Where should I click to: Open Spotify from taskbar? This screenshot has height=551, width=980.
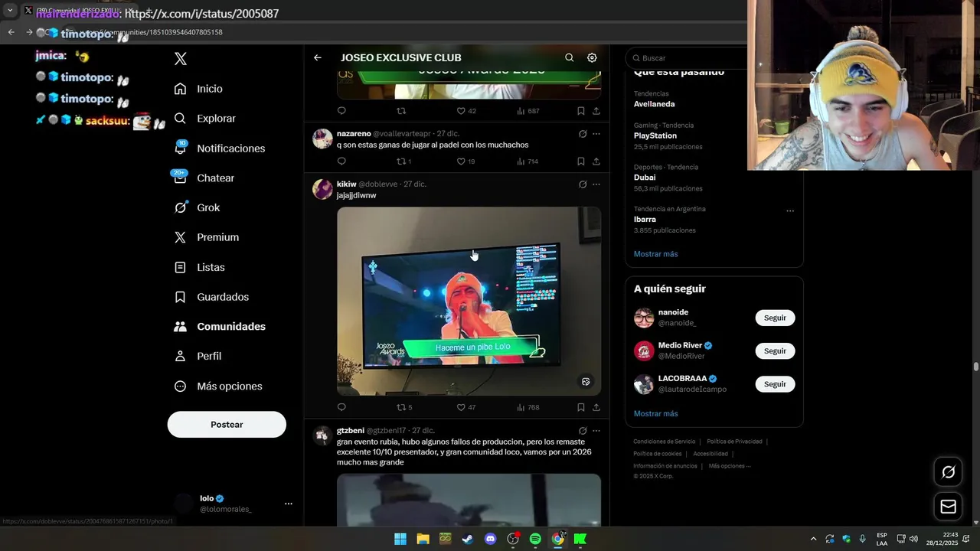click(x=535, y=539)
